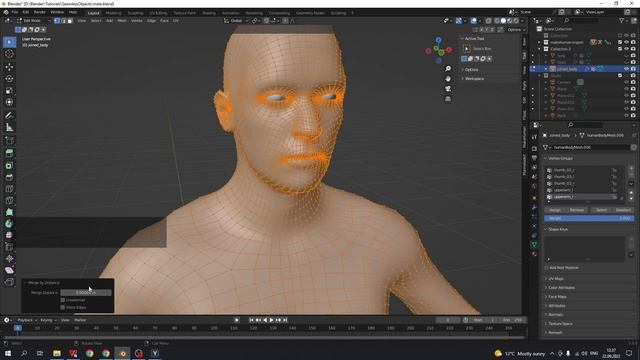Open Modifiers wrench properties tab

click(x=534, y=207)
